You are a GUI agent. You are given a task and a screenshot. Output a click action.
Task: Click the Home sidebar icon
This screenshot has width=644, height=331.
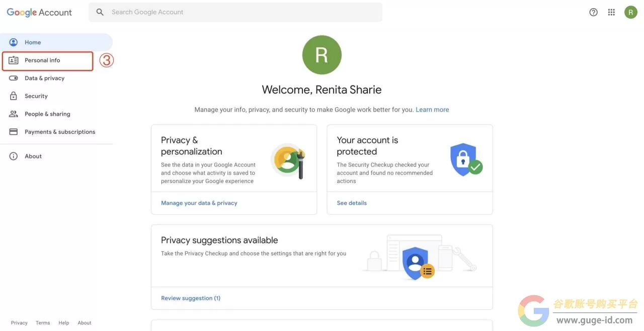pos(14,42)
